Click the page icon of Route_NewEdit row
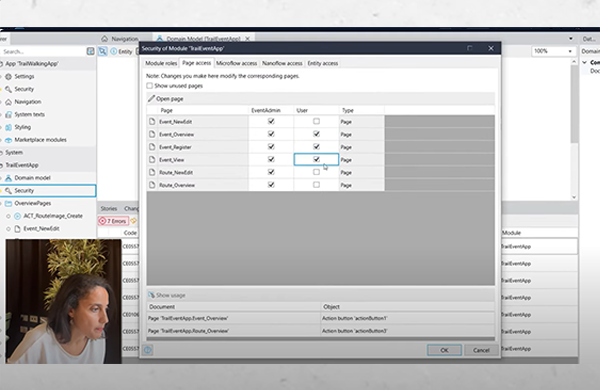This screenshot has height=390, width=600. pos(152,172)
